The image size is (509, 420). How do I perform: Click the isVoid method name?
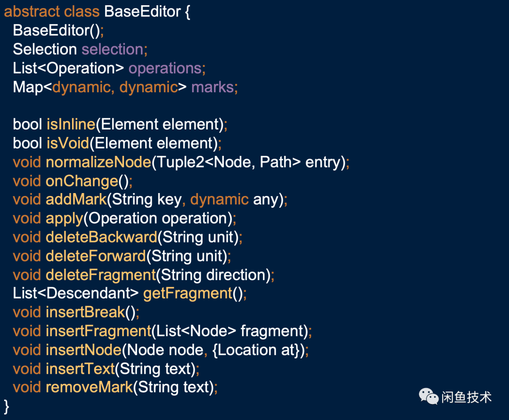click(x=67, y=143)
